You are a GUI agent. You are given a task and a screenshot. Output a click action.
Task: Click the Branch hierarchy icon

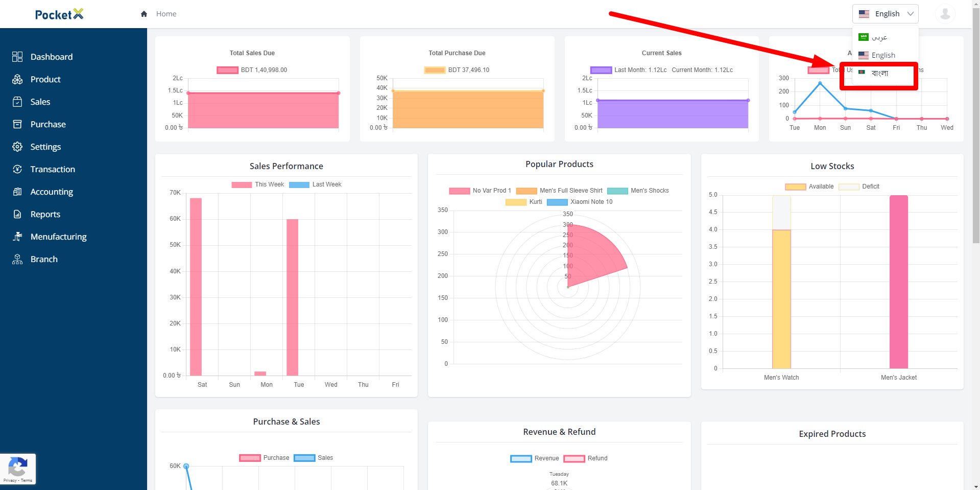click(x=17, y=259)
